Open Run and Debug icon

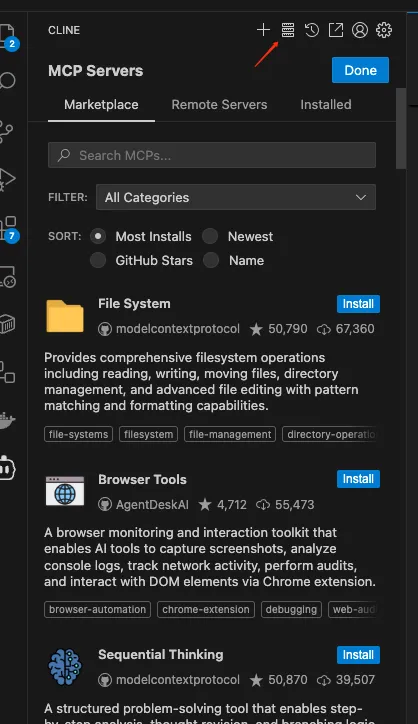pos(6,179)
